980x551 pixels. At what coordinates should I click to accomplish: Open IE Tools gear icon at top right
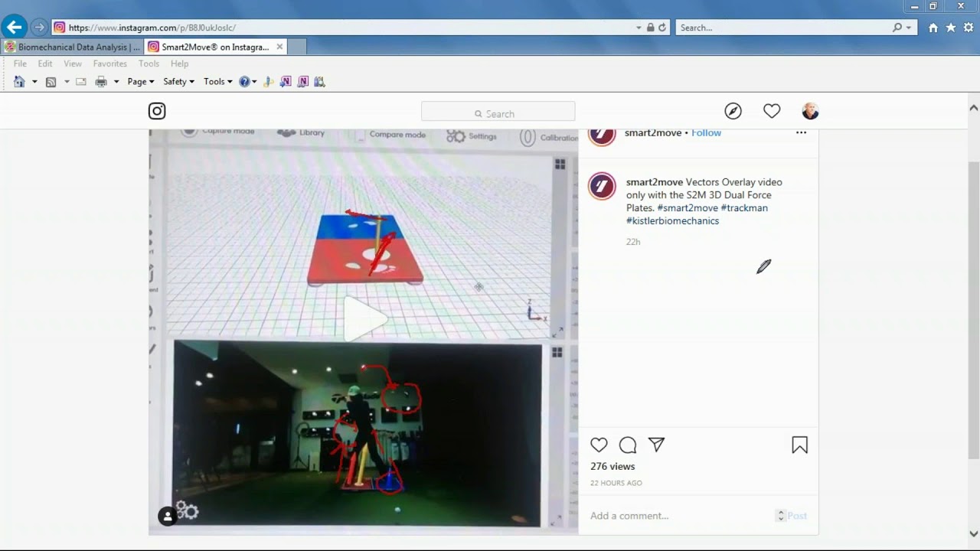click(968, 28)
